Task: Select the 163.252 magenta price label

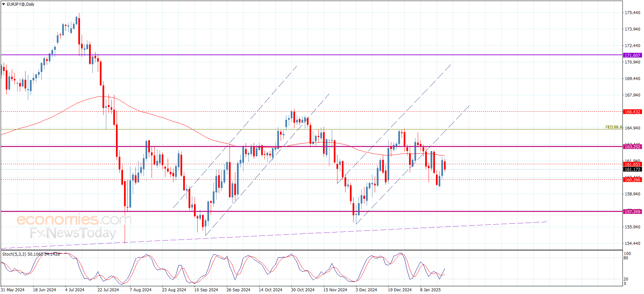Action: coord(632,147)
